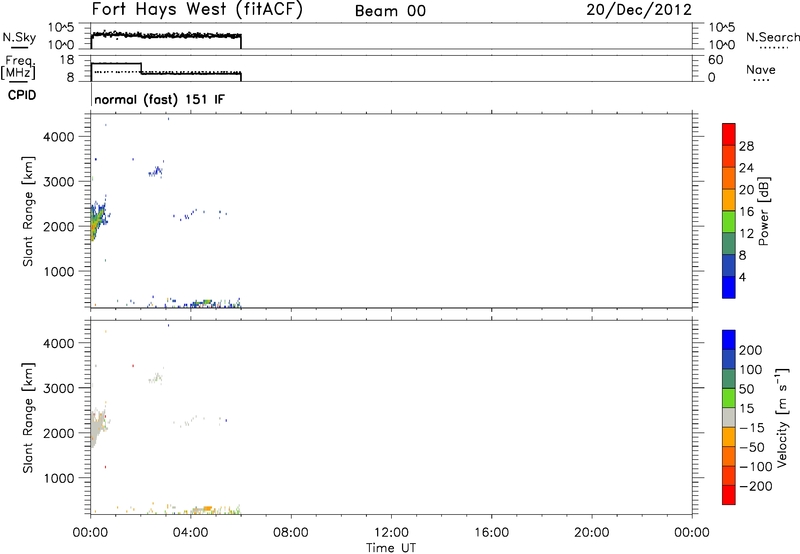
Task: Click the date '20/Dec/2012'
Action: click(639, 10)
